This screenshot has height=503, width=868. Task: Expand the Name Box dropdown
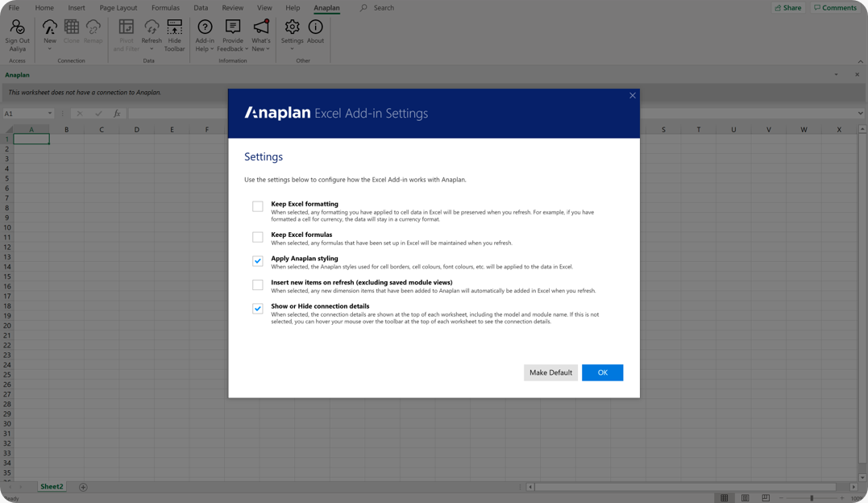tap(49, 114)
